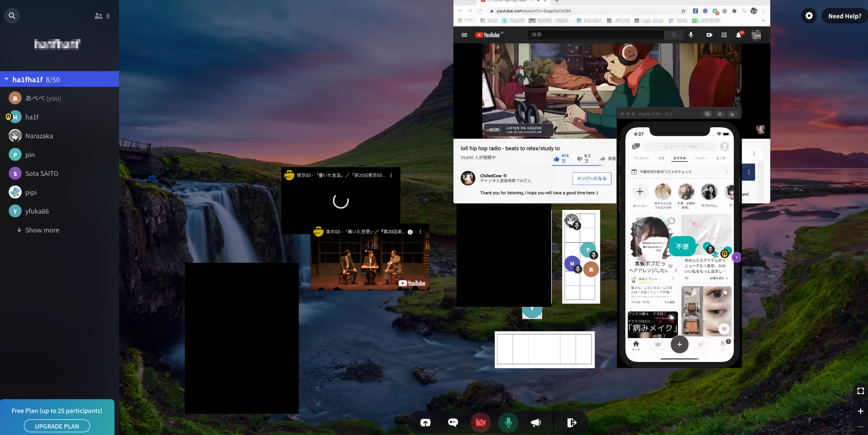
Task: Select participant Narazaka in list
Action: pos(39,136)
